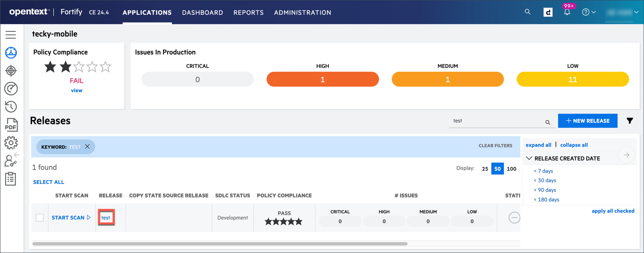Go to the Administration tab

(x=302, y=13)
